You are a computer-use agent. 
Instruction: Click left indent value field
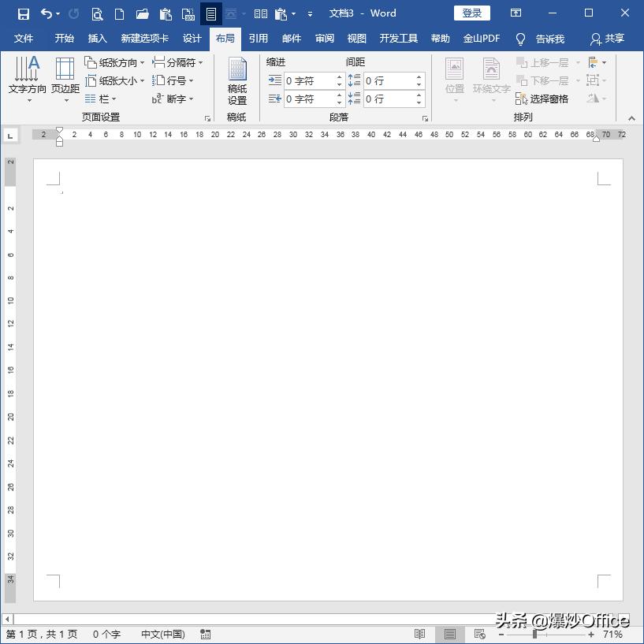310,80
